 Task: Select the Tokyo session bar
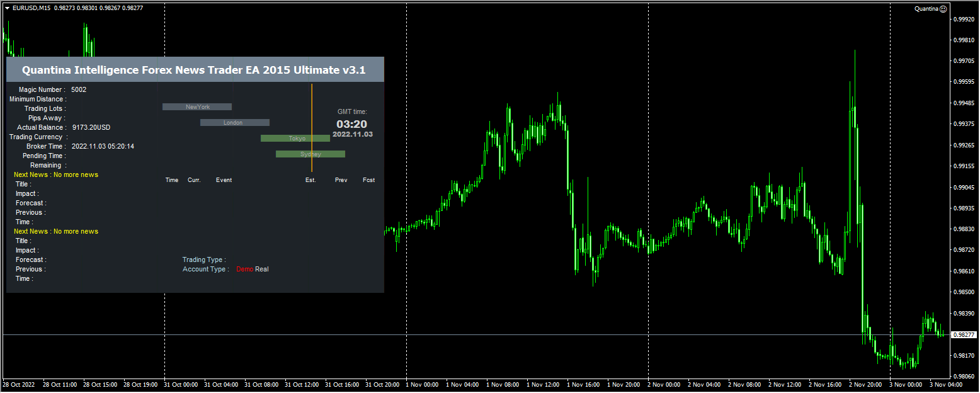click(x=295, y=139)
